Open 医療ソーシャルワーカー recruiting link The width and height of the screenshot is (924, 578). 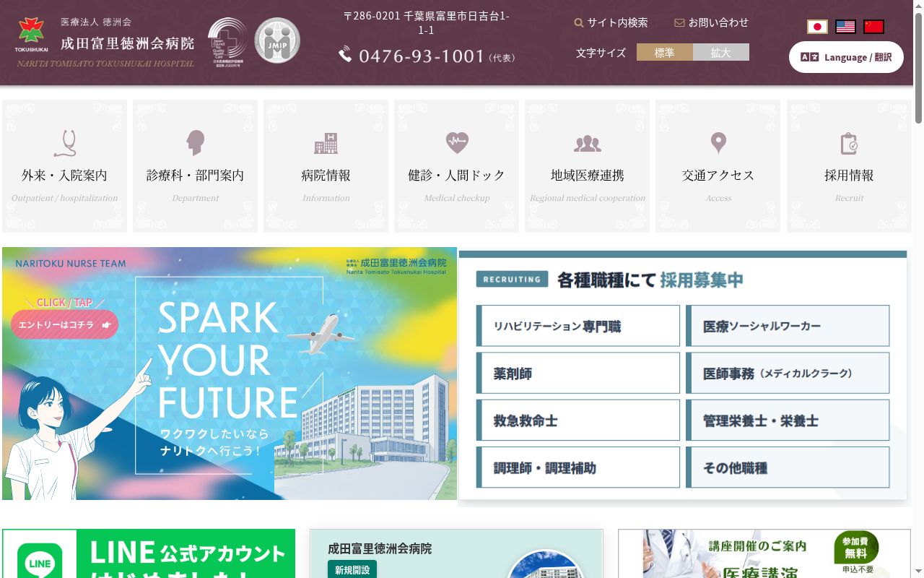[x=788, y=326]
